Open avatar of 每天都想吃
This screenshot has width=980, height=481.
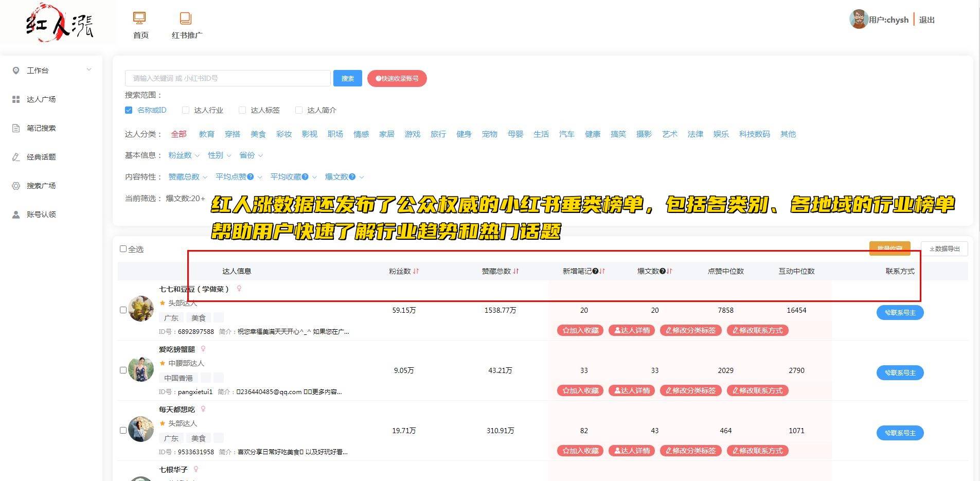(141, 429)
